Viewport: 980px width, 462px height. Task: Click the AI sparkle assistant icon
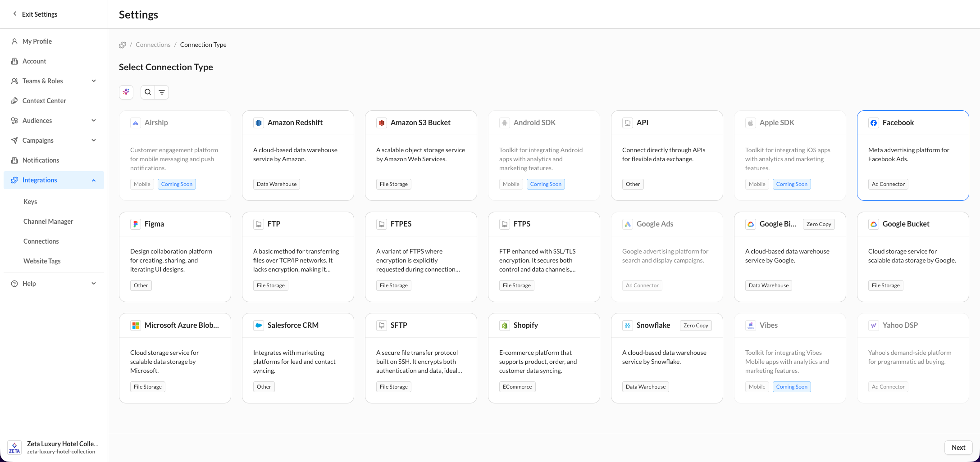[126, 92]
